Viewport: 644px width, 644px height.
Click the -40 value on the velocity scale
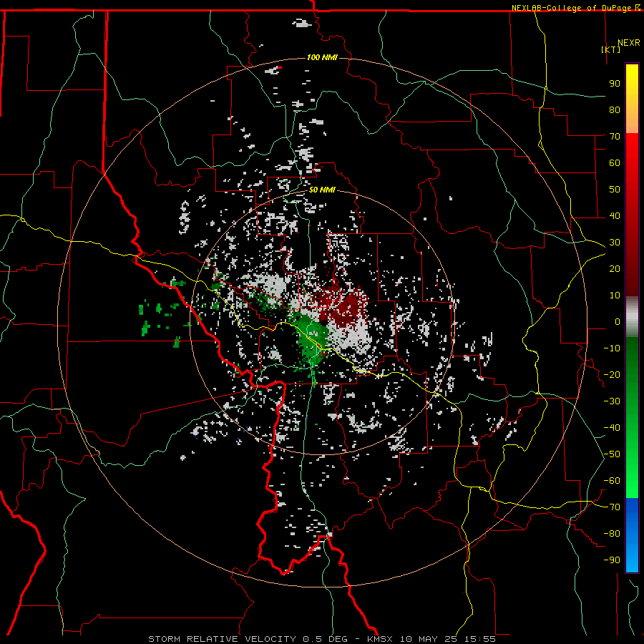point(612,428)
